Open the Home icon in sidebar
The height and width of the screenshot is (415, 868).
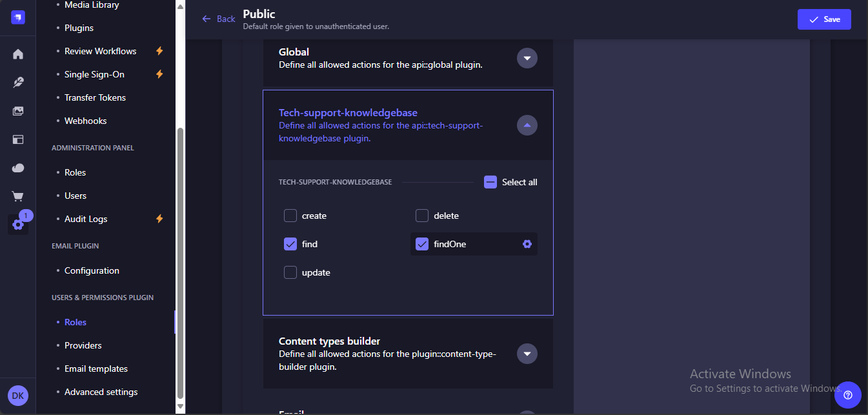18,54
